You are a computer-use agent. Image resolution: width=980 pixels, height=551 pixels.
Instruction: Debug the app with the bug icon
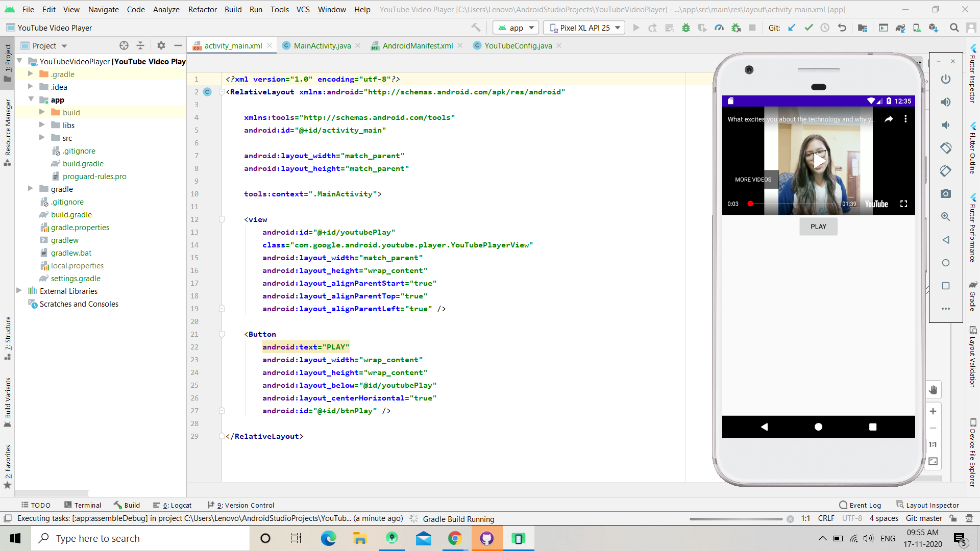point(686,28)
